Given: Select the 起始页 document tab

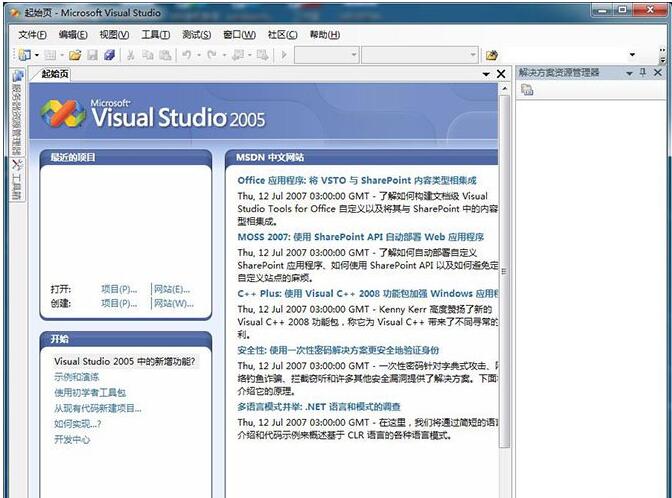Looking at the screenshot, I should tap(54, 74).
